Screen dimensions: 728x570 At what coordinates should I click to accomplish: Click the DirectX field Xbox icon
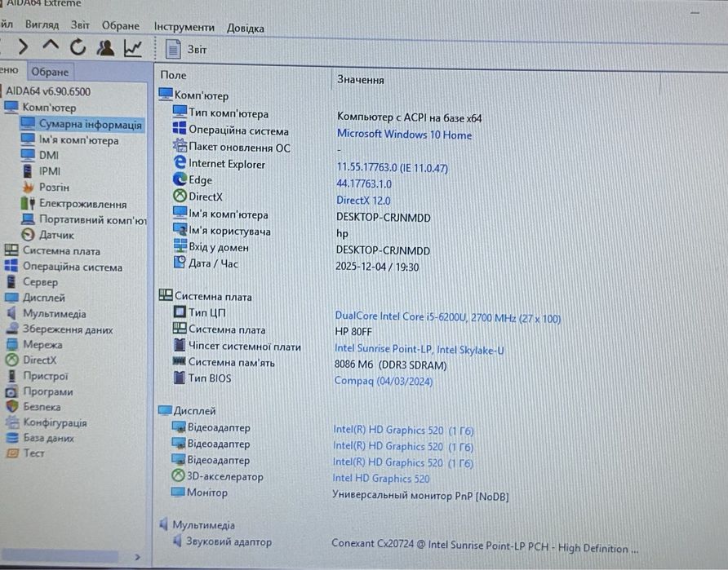180,196
